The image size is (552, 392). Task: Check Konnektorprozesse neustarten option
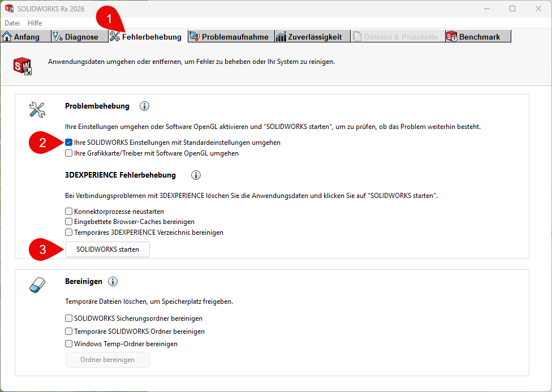point(69,211)
